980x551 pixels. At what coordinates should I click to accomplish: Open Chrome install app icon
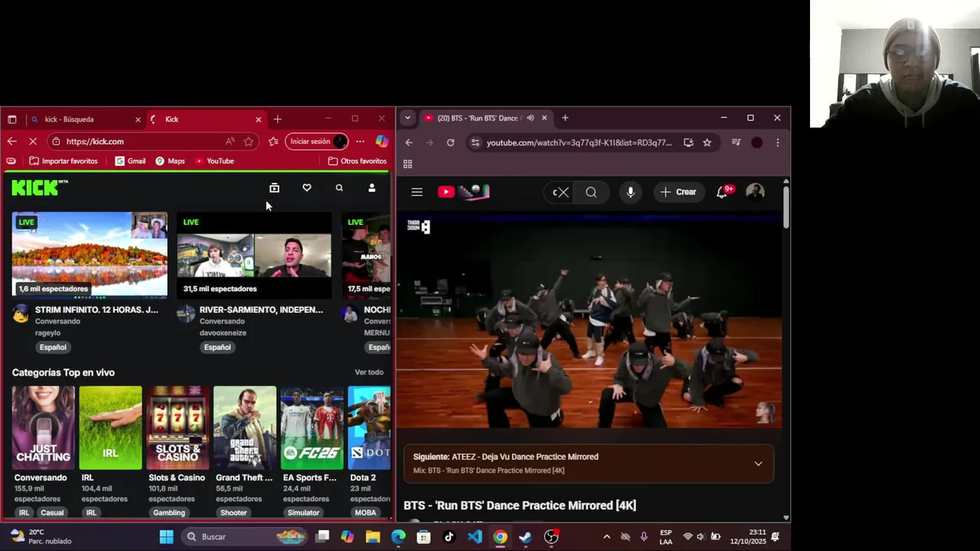click(688, 142)
